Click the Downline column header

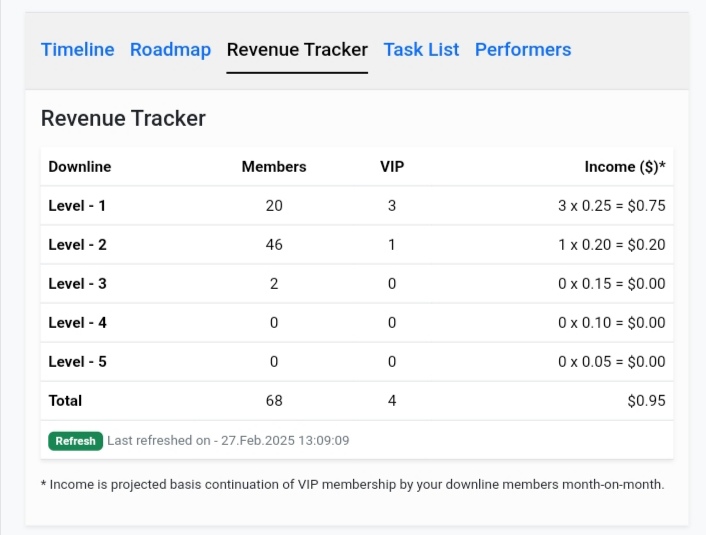pyautogui.click(x=80, y=167)
